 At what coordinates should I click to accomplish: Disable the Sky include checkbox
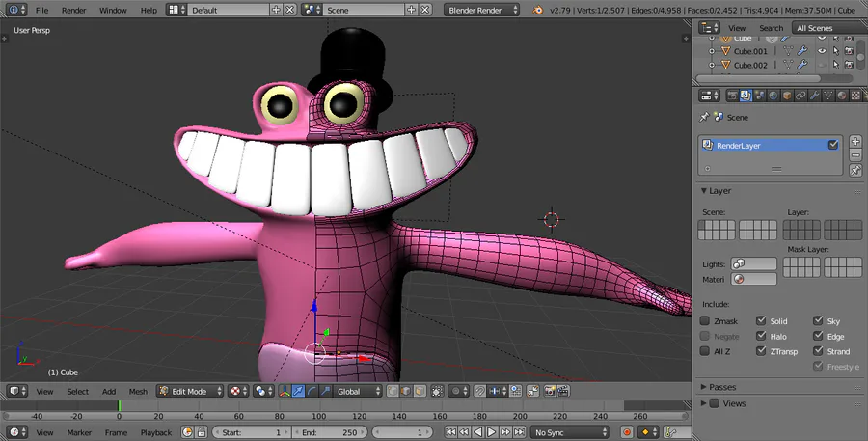tap(818, 320)
